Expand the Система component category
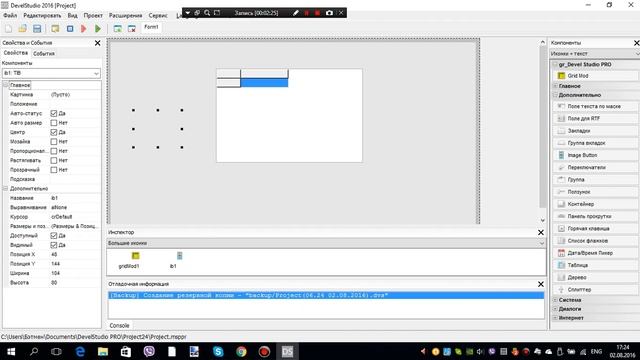Screen dimensions: 640x360 click(x=555, y=300)
